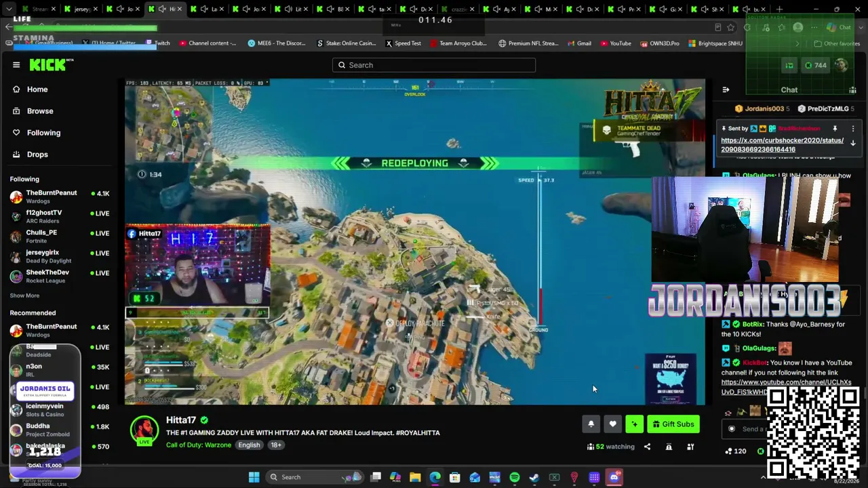The image size is (868, 488).
Task: Open the Speed Test bookmark
Action: 403,43
